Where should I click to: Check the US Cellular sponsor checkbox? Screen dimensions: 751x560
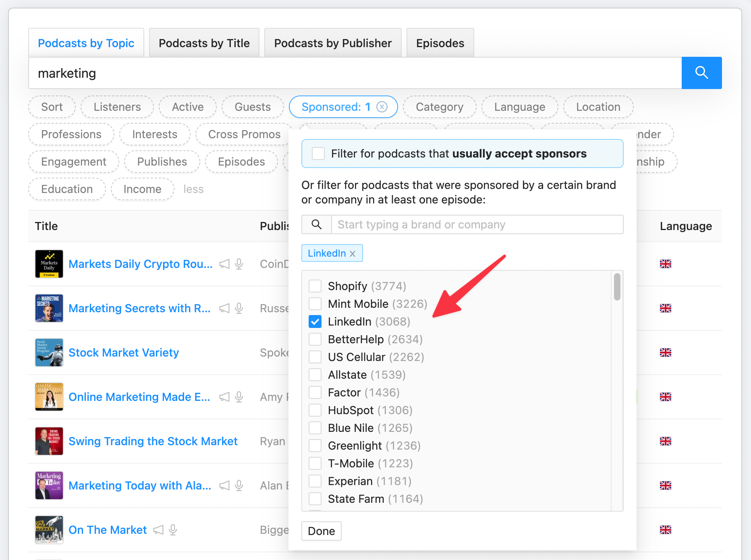pyautogui.click(x=315, y=357)
